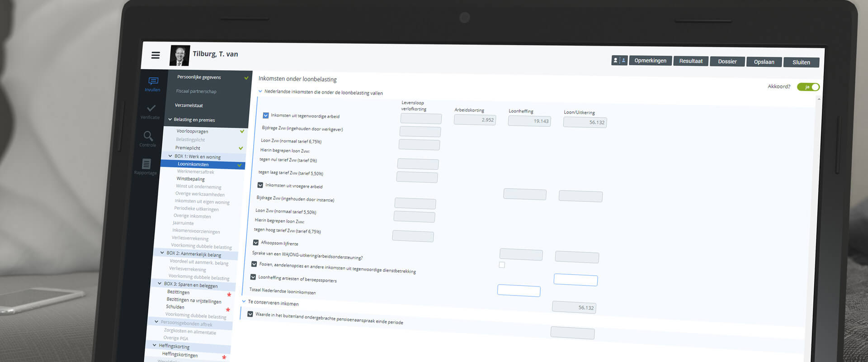
Task: Click the red asterisk next to Bezittingen
Action: [229, 295]
